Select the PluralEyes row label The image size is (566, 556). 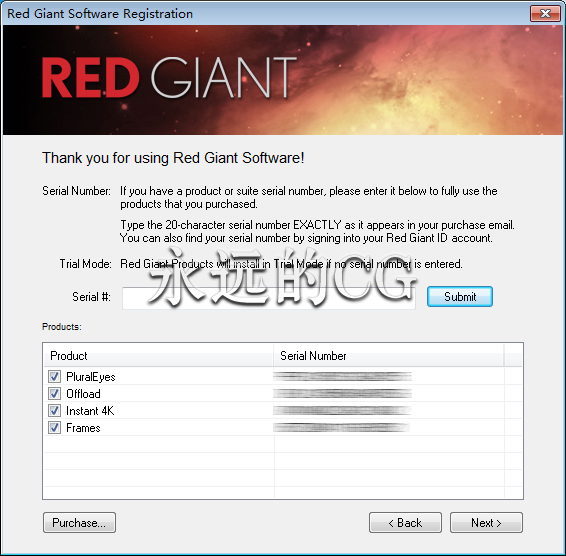[91, 377]
